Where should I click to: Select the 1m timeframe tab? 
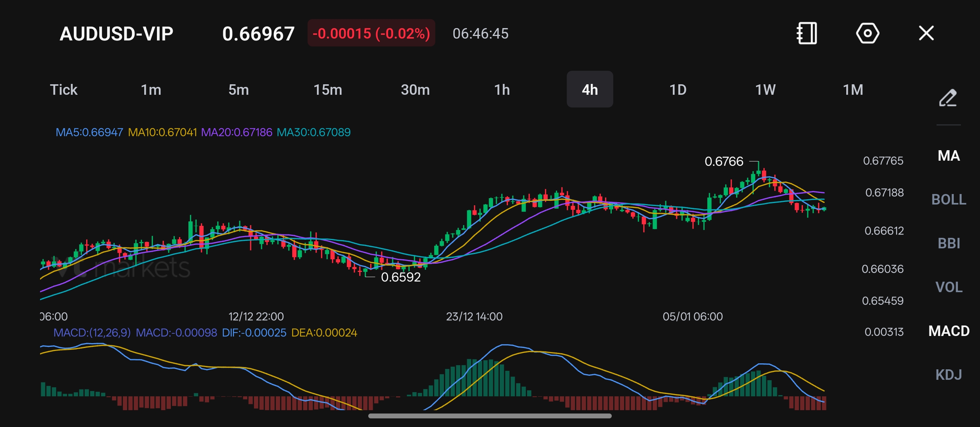click(151, 90)
